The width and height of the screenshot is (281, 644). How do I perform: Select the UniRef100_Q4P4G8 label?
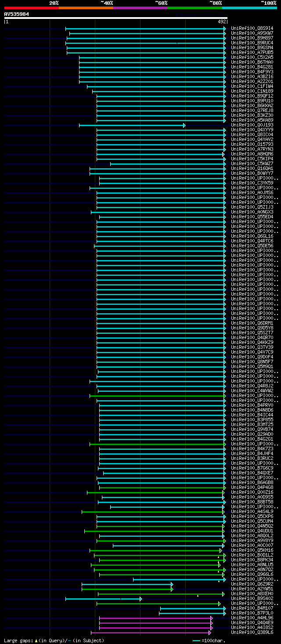[252, 487]
